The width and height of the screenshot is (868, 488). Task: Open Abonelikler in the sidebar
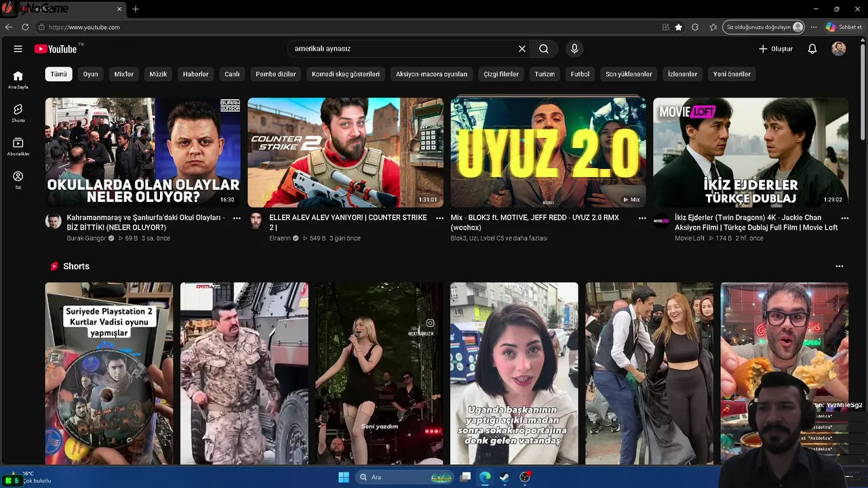point(18,147)
